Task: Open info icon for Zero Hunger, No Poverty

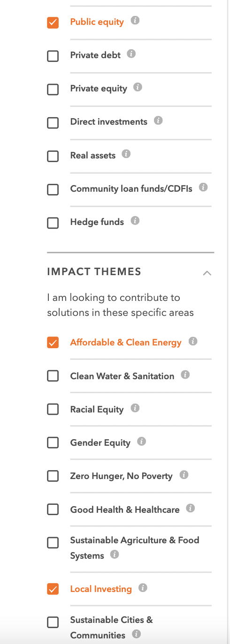Action: (x=184, y=475)
